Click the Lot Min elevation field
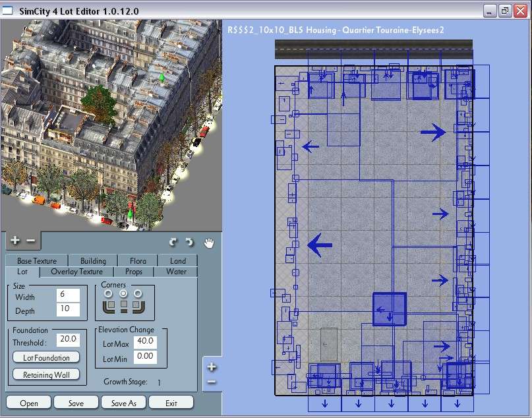 coord(145,357)
